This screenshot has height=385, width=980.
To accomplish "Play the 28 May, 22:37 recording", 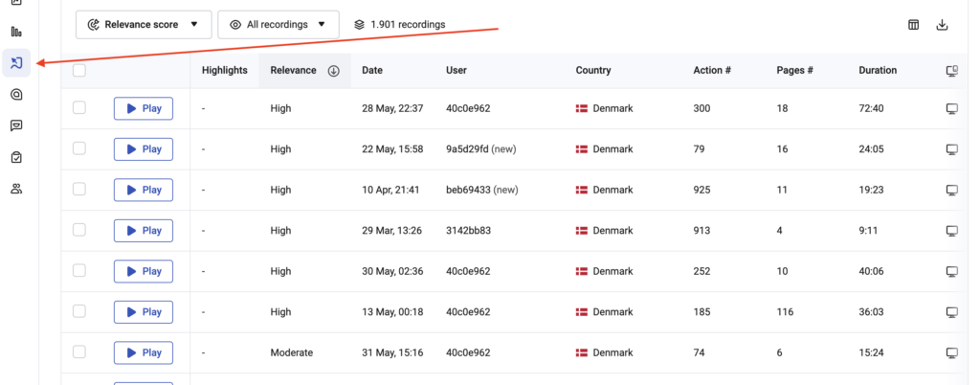I will [144, 109].
